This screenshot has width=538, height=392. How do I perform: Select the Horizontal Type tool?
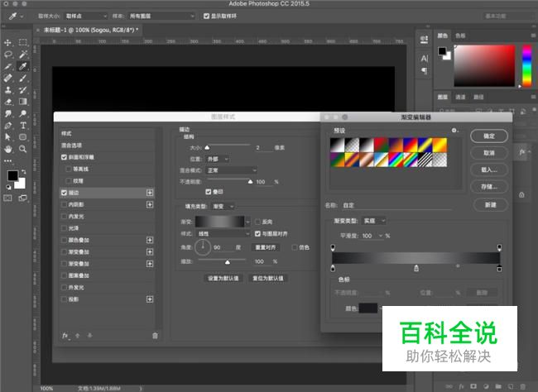click(22, 125)
